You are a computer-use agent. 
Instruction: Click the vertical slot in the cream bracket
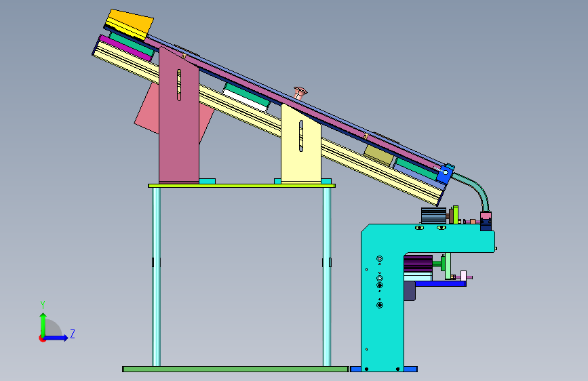pos(301,136)
